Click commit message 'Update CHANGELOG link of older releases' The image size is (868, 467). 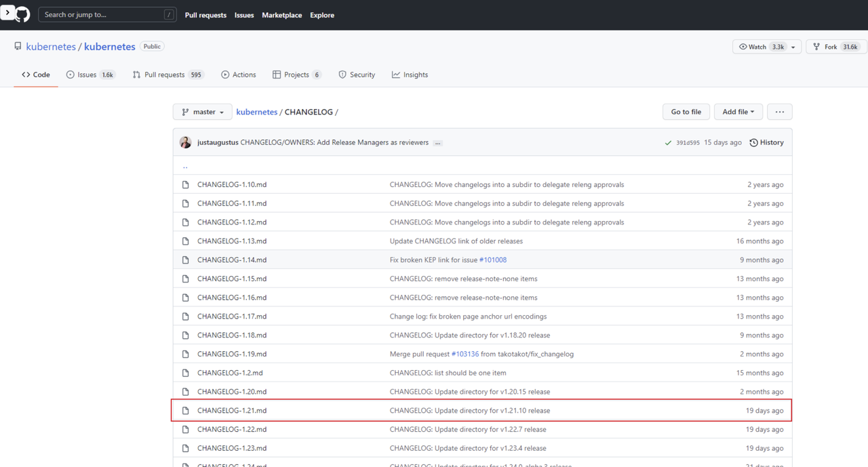pyautogui.click(x=456, y=241)
